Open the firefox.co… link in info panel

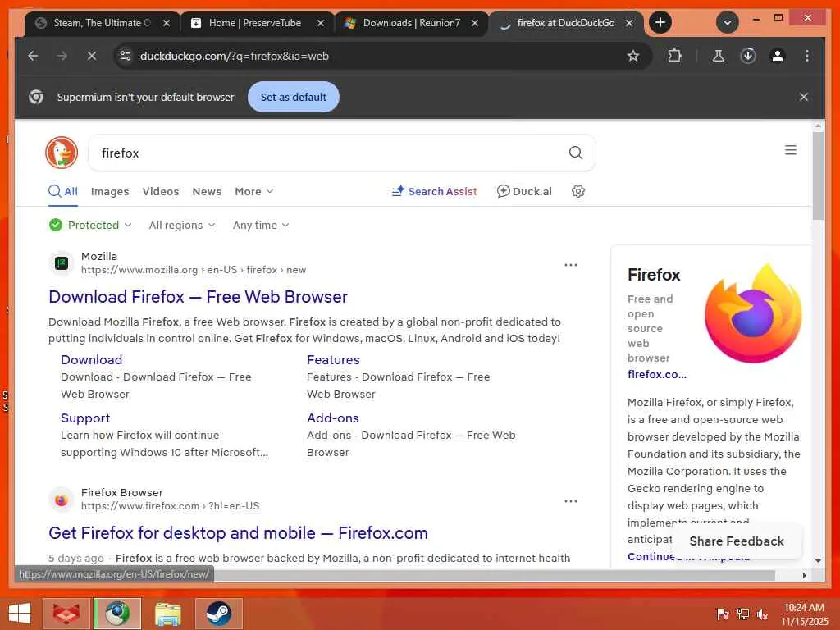point(657,374)
